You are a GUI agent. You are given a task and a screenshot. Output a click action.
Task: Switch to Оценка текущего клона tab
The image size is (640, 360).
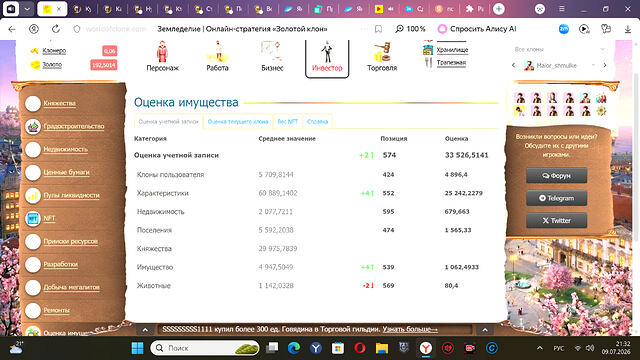238,122
